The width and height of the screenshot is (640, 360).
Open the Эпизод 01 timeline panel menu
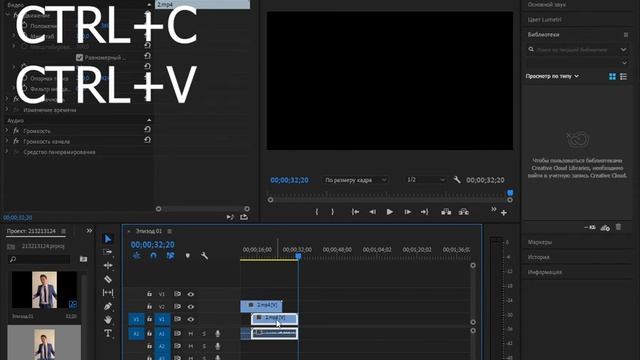[169, 231]
